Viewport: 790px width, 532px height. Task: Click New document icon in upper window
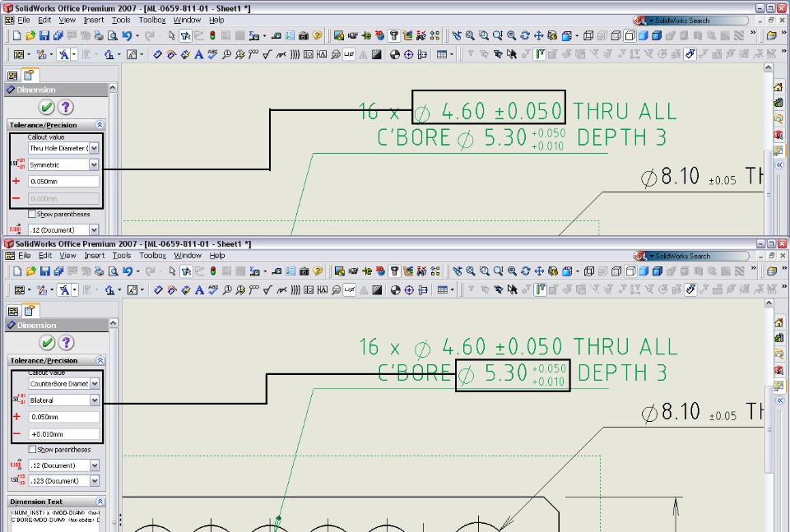(16, 35)
